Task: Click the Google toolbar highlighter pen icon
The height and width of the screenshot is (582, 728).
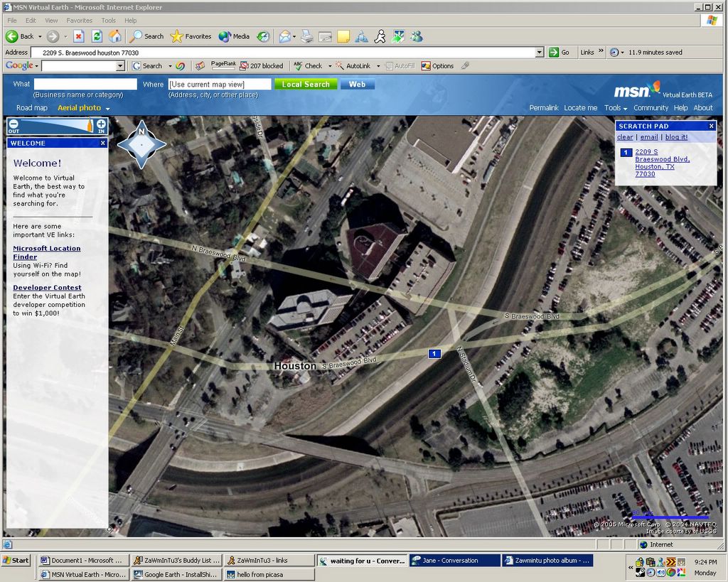Action: click(x=465, y=66)
